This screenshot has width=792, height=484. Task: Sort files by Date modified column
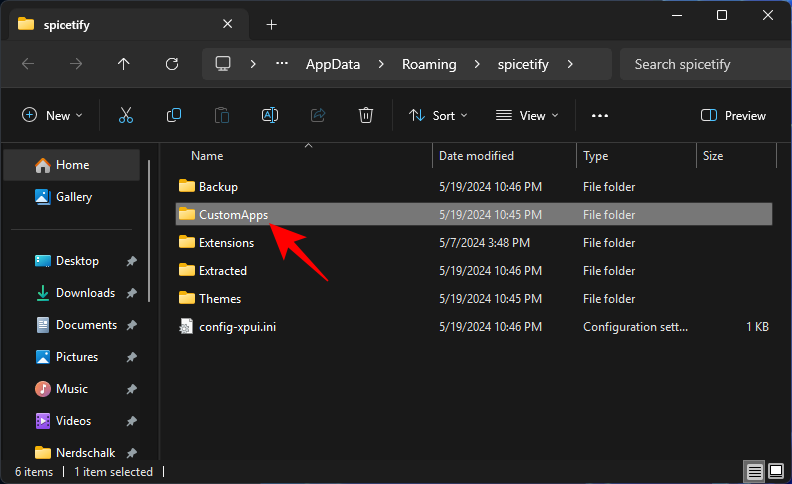[476, 156]
